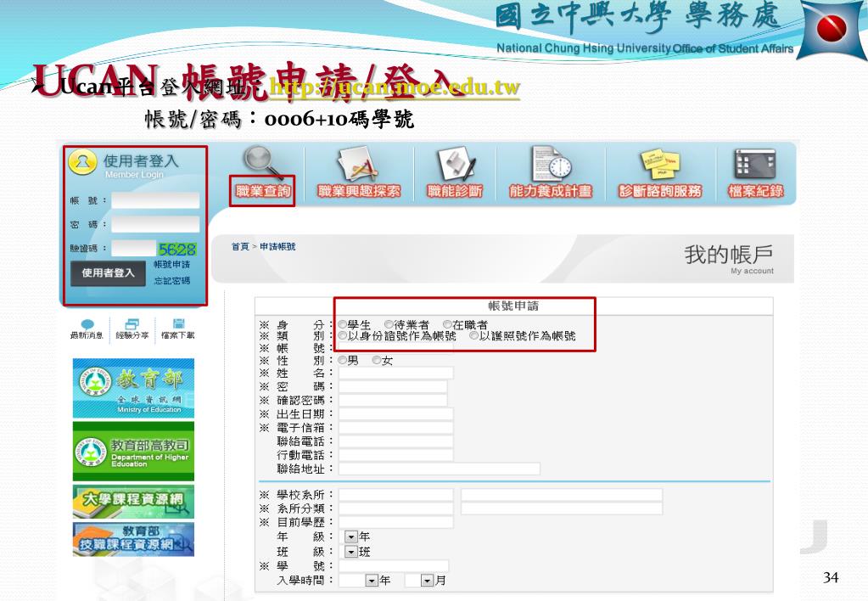
Task: Click the first 學校系所 input field
Action: coord(395,495)
